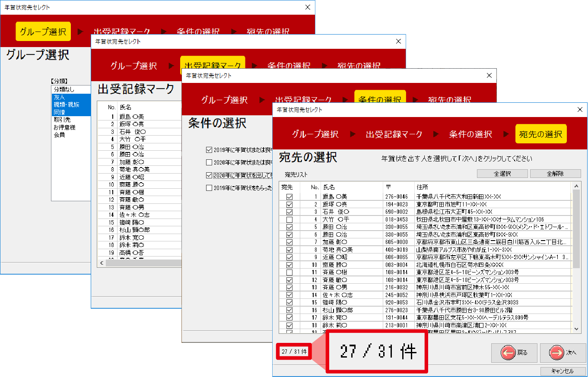Click the 27 / 31 件 status indicator
Viewport: 588px width, 377px height.
(293, 351)
